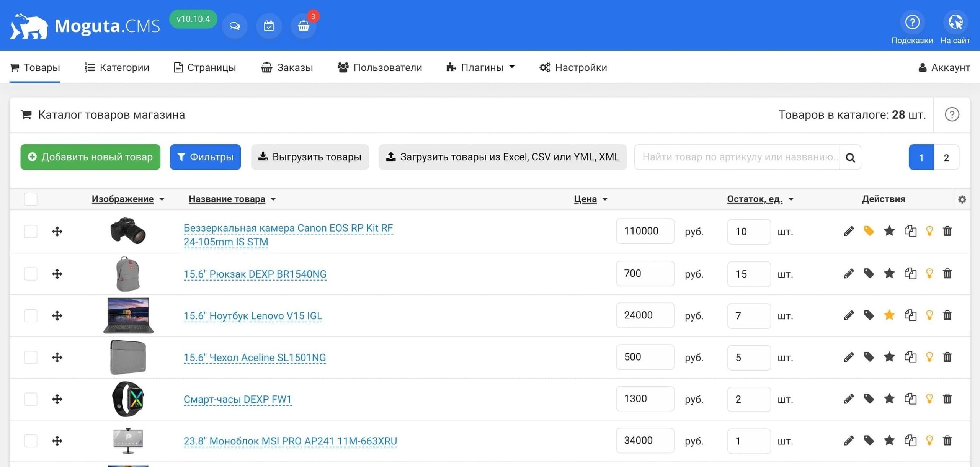Check the select-all checkbox in table header
This screenshot has width=980, height=467.
tap(31, 199)
